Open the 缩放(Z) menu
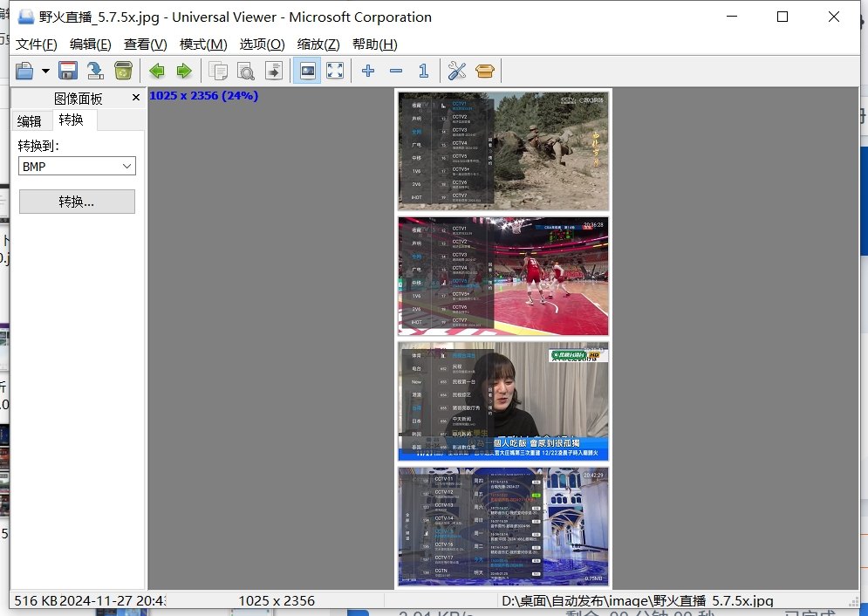Image resolution: width=868 pixels, height=616 pixels. pyautogui.click(x=318, y=44)
